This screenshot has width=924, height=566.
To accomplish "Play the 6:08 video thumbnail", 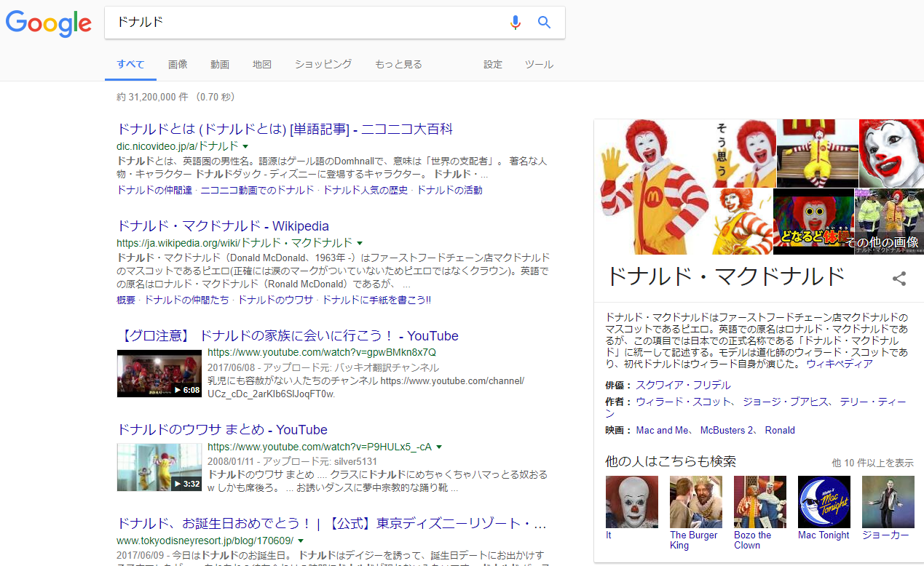I will [159, 373].
